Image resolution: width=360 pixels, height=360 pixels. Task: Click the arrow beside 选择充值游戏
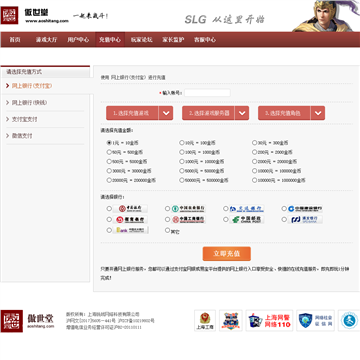166,113
